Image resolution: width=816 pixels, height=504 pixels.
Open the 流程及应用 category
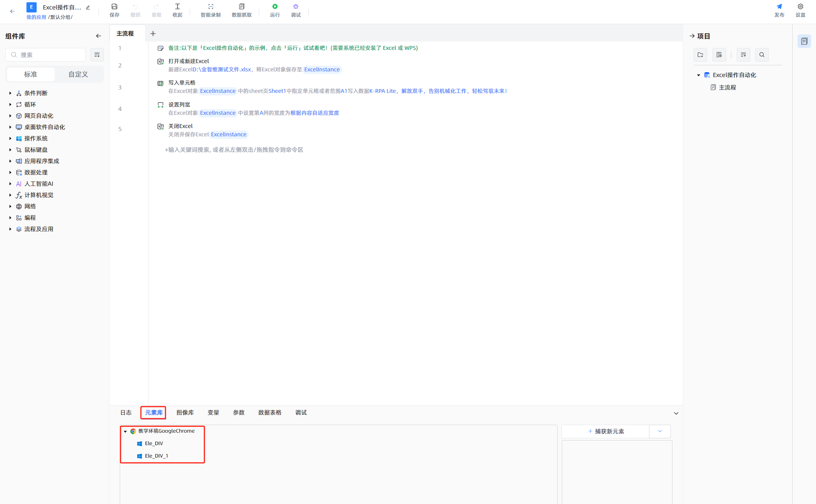(39, 229)
